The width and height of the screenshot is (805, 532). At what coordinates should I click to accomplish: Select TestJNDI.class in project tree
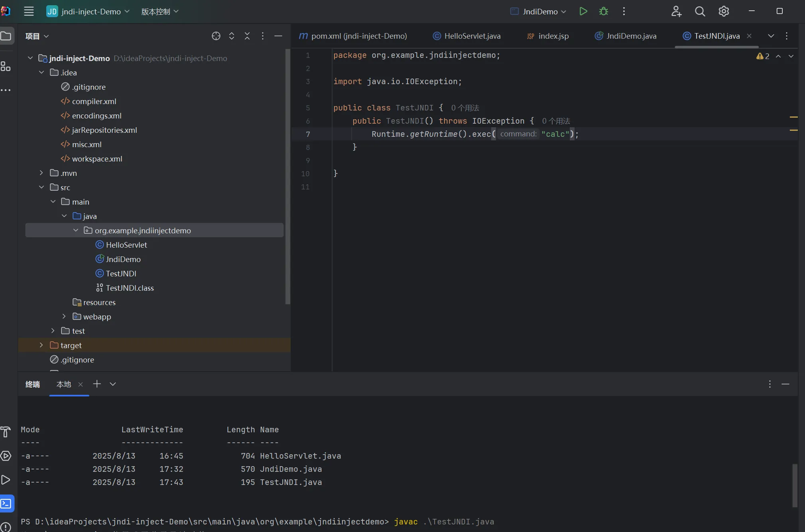130,288
